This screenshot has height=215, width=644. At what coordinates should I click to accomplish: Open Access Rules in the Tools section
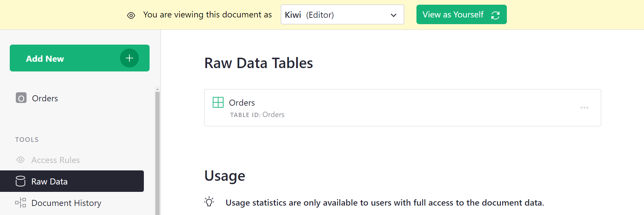(x=55, y=160)
